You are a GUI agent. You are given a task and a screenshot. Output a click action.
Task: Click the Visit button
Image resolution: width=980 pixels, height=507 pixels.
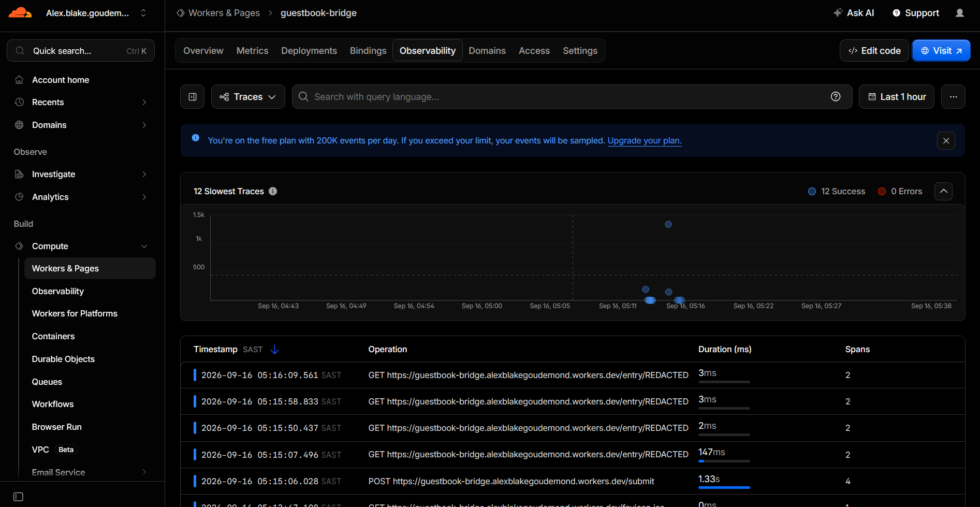[941, 51]
